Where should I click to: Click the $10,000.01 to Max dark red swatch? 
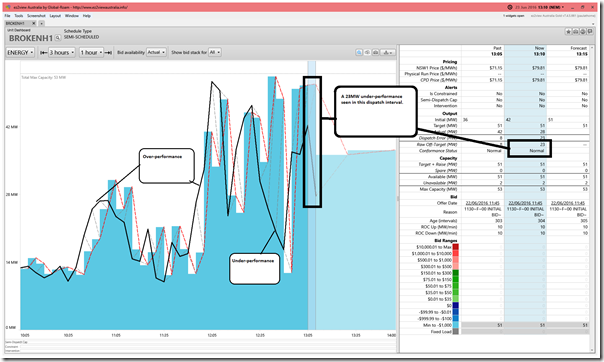[x=456, y=247]
